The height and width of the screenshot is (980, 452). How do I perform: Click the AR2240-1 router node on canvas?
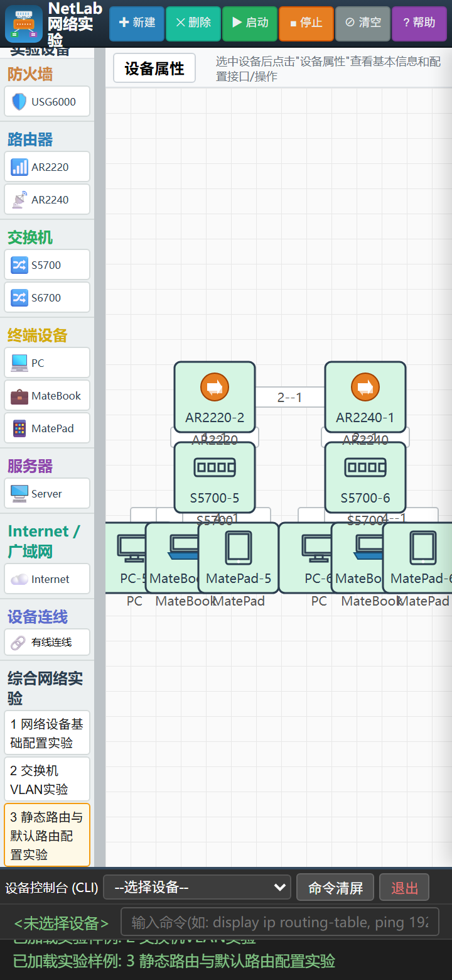pyautogui.click(x=365, y=397)
